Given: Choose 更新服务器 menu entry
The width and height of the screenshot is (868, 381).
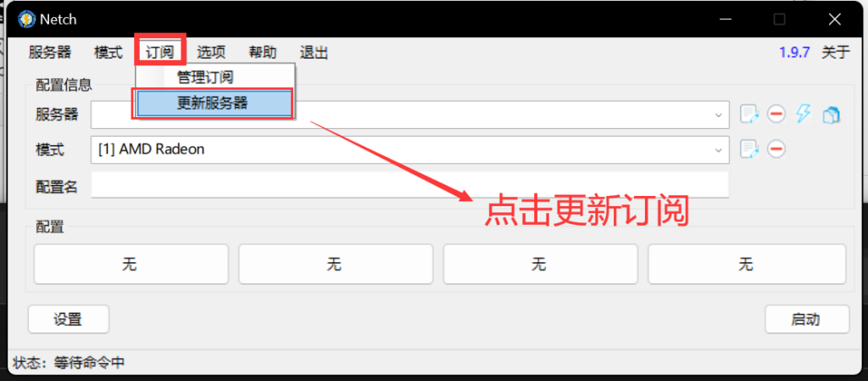Looking at the screenshot, I should tap(214, 104).
